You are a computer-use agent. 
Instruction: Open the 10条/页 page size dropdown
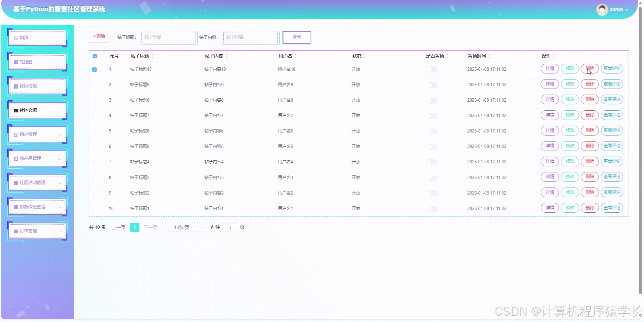pos(185,227)
